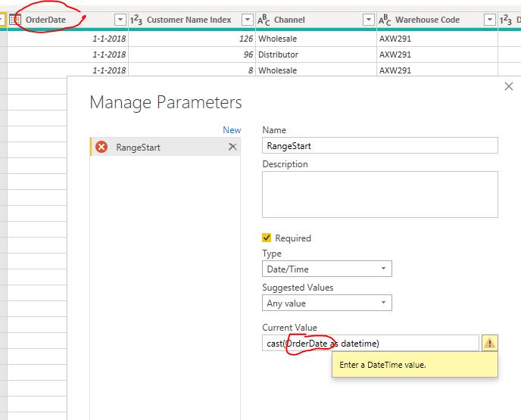
Task: Select the Customer Name Index column header
Action: click(192, 20)
